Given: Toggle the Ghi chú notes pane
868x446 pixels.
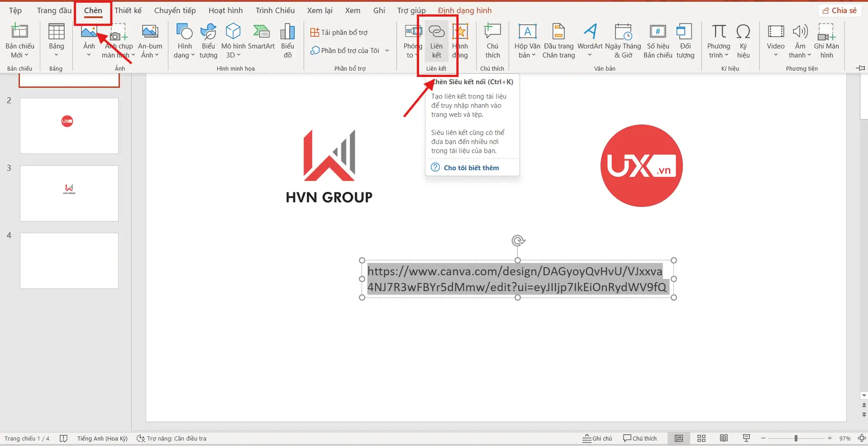Looking at the screenshot, I should [597, 438].
